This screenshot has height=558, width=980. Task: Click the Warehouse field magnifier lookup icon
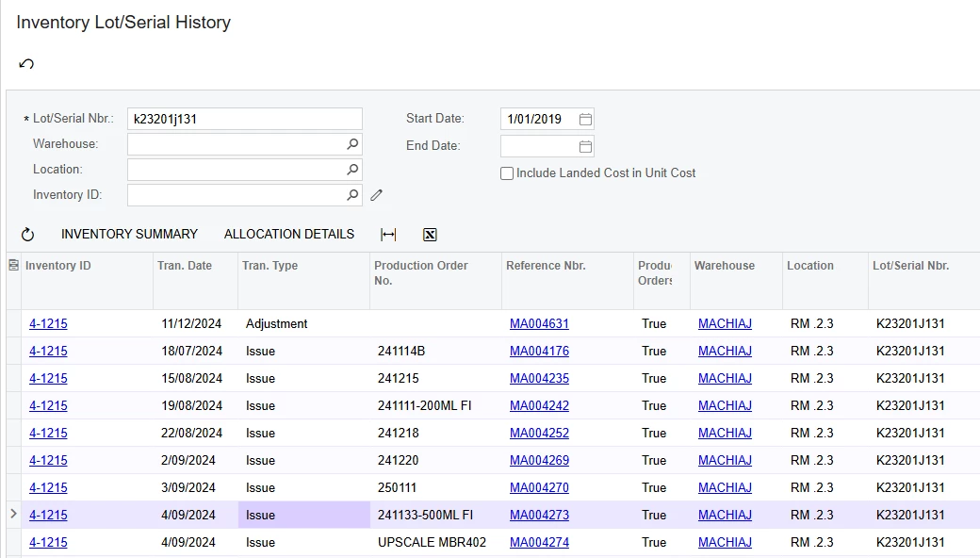click(x=351, y=144)
